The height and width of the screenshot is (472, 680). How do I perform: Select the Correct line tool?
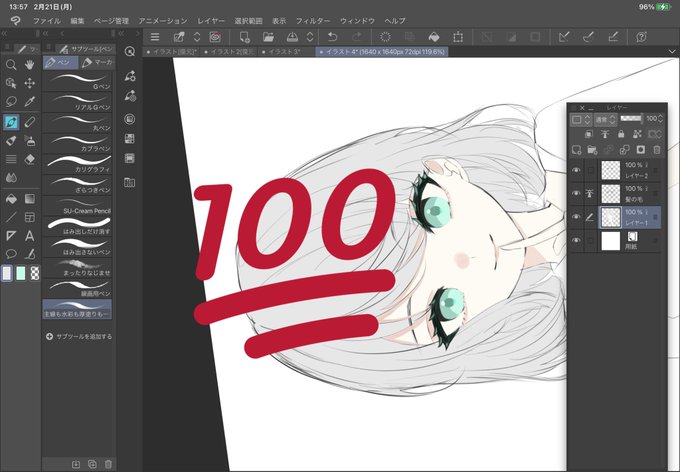coord(29,254)
